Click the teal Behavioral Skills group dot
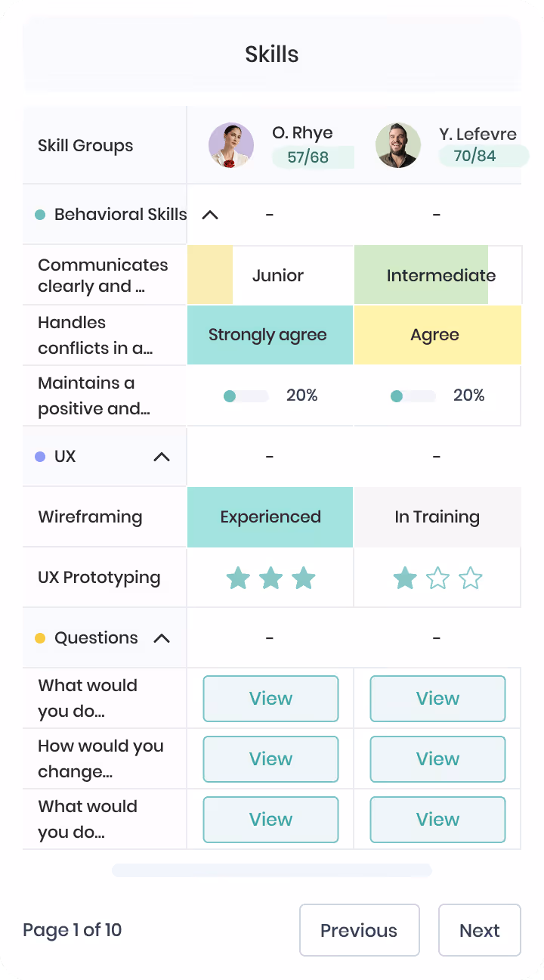 (41, 215)
